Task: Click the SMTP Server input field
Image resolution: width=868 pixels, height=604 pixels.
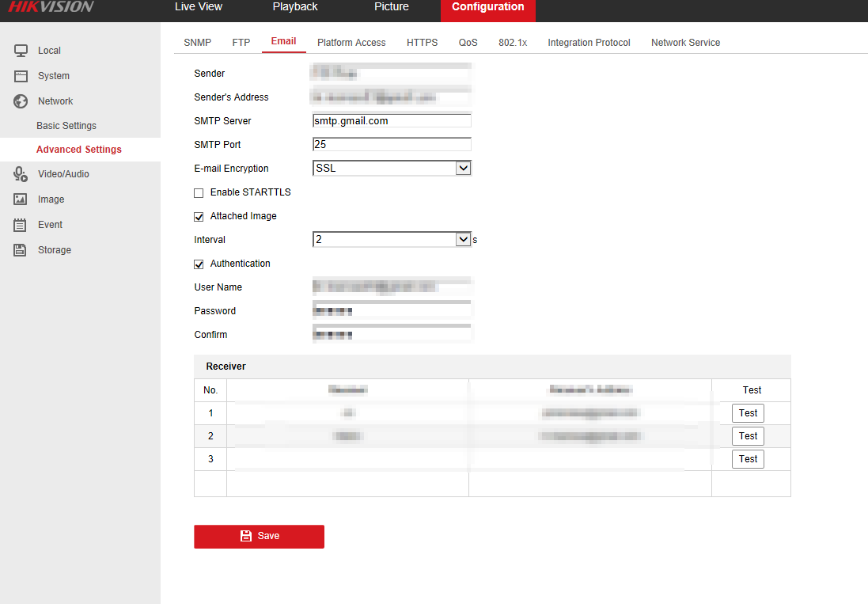Action: coord(392,121)
